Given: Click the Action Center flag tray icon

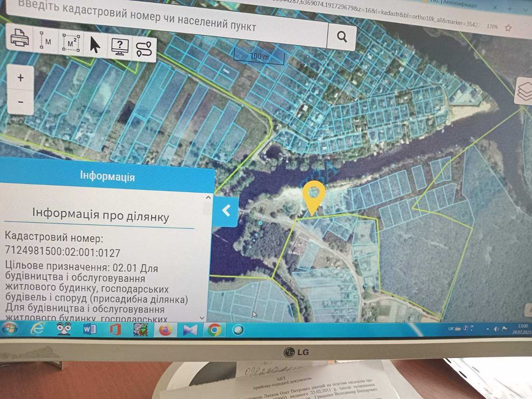Looking at the screenshot, I should [504, 329].
